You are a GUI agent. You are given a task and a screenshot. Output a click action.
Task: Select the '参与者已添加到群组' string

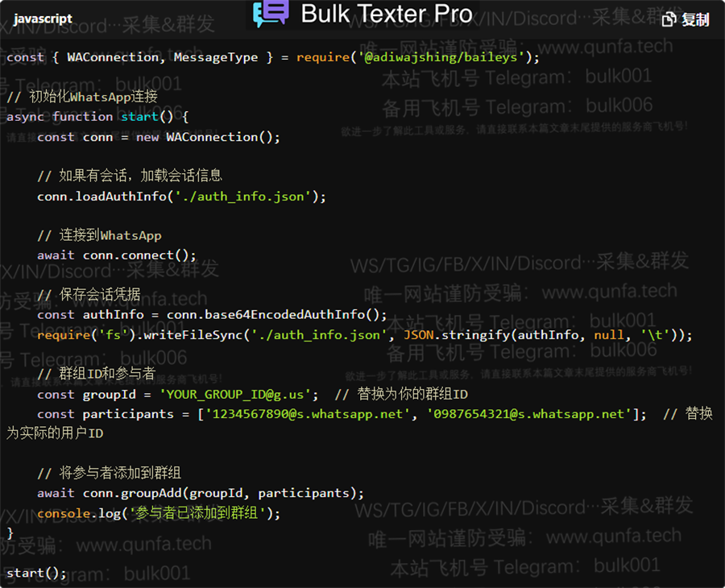(197, 513)
